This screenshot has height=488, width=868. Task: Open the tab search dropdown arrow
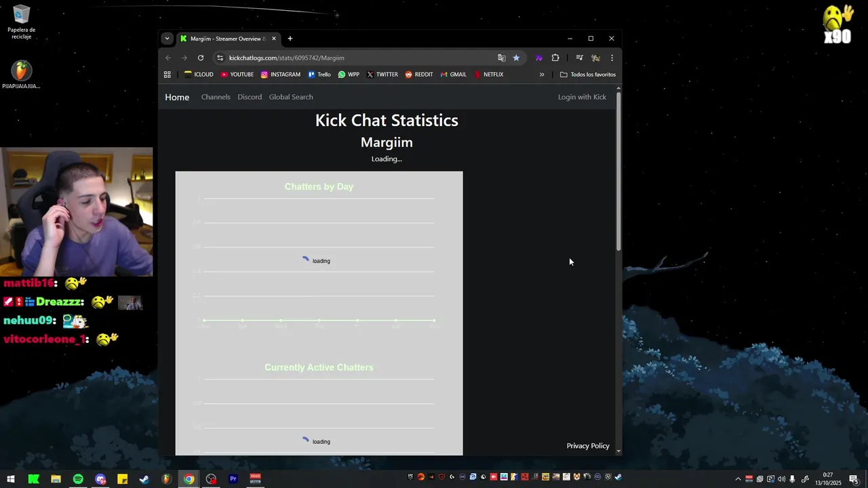167,39
